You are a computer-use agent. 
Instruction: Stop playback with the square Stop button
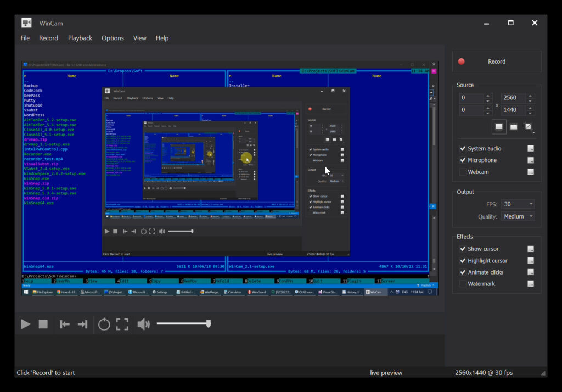pos(43,324)
